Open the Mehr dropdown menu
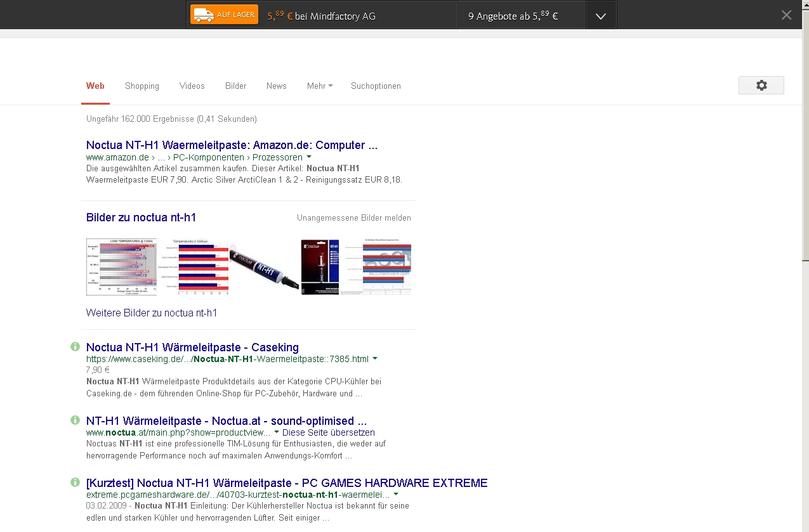 [320, 86]
